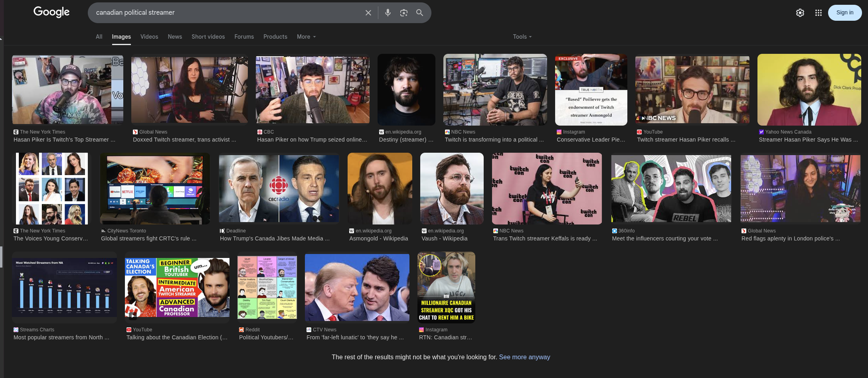Open the Forums tab

pos(244,37)
